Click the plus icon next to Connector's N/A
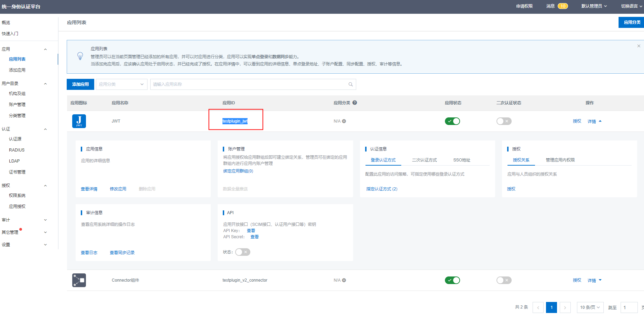Screen dimensions: 644x314 coord(344,280)
